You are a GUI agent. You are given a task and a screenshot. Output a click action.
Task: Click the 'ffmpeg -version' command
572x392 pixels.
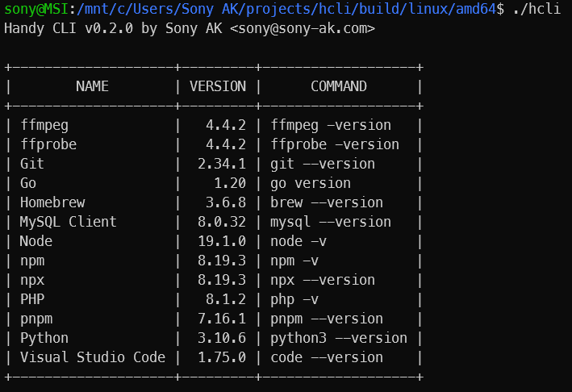click(331, 126)
